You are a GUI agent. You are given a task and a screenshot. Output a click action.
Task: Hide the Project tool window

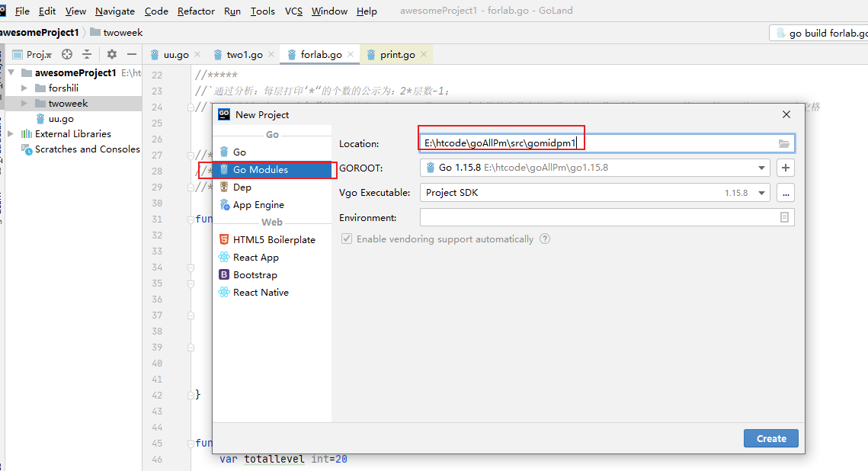click(132, 54)
